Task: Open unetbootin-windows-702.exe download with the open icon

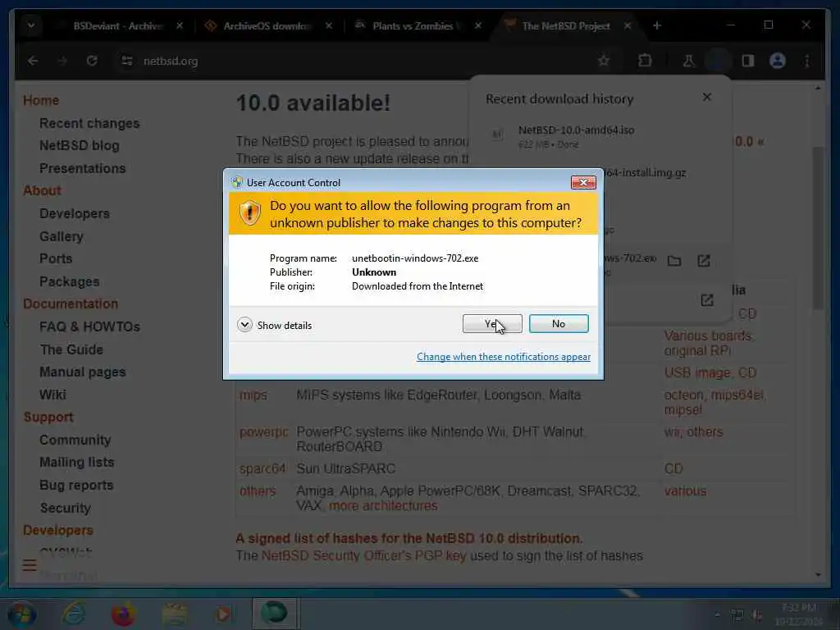Action: pyautogui.click(x=704, y=261)
